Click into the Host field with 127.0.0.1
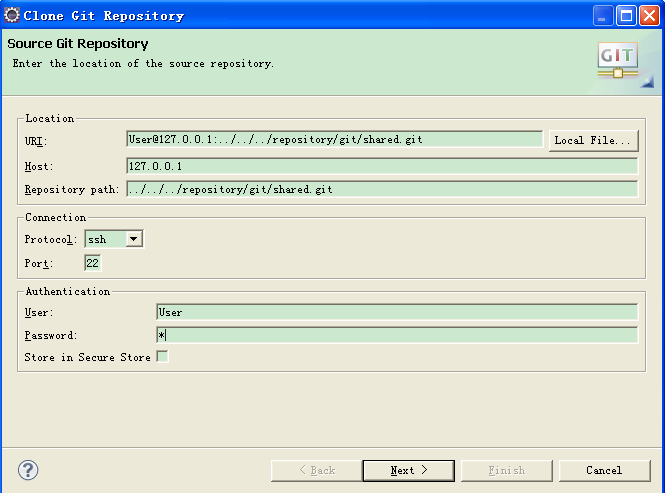669x493 pixels. pos(381,166)
